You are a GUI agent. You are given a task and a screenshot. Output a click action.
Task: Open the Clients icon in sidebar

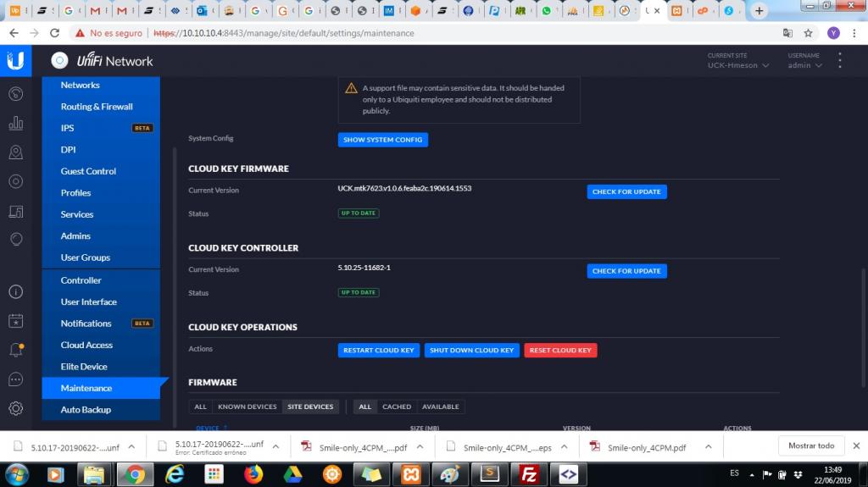[15, 212]
